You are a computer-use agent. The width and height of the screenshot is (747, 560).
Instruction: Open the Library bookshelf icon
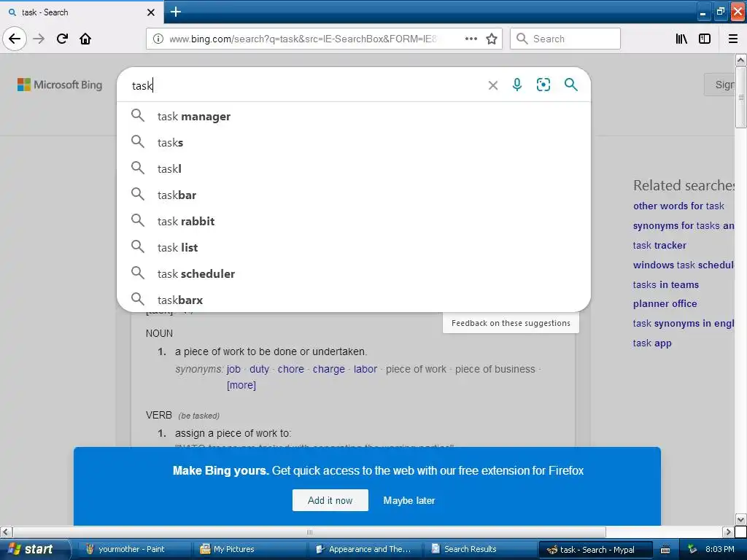[x=681, y=39]
